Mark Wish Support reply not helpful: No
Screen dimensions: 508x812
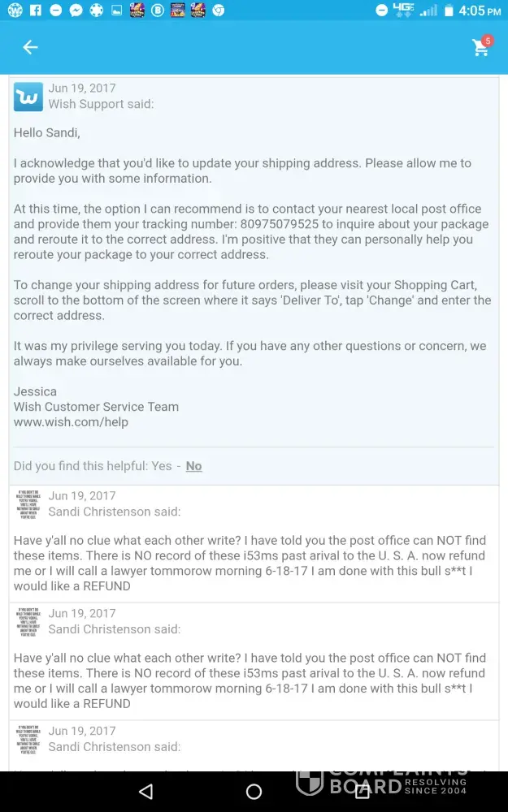coord(193,466)
